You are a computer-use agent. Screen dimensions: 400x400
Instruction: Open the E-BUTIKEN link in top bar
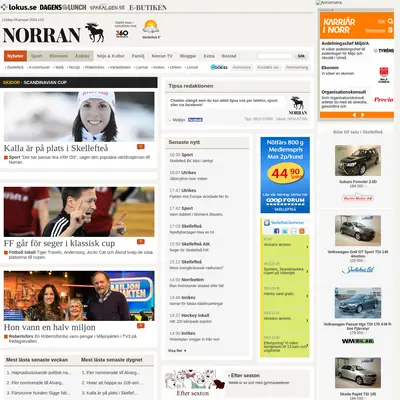pos(148,7)
